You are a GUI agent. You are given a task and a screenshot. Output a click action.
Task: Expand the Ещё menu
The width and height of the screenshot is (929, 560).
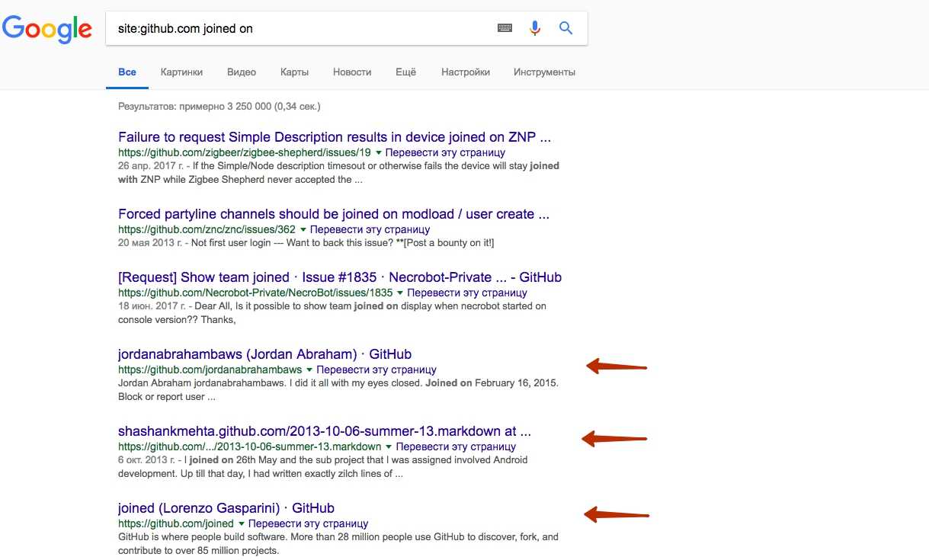click(x=405, y=72)
